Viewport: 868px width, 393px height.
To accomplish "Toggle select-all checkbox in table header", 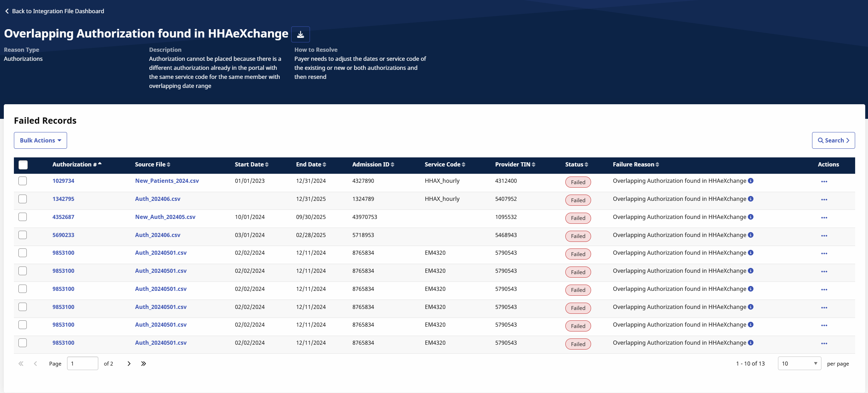I will [23, 165].
